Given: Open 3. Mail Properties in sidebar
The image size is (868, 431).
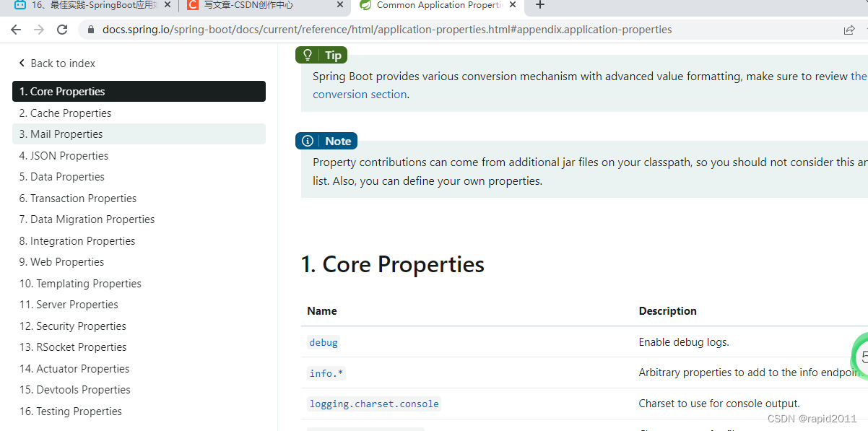Looking at the screenshot, I should pos(139,134).
